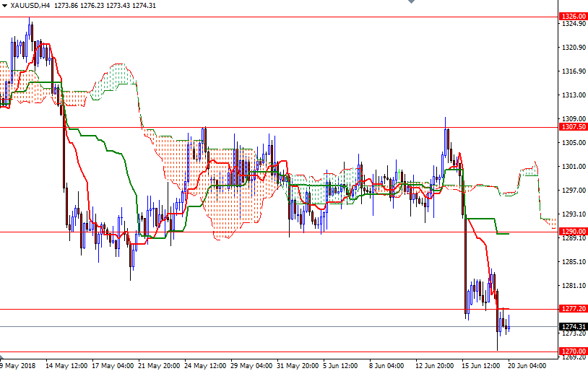Select the 1290.00 red price level label
Screen dimensions: 588x371
coord(574,231)
